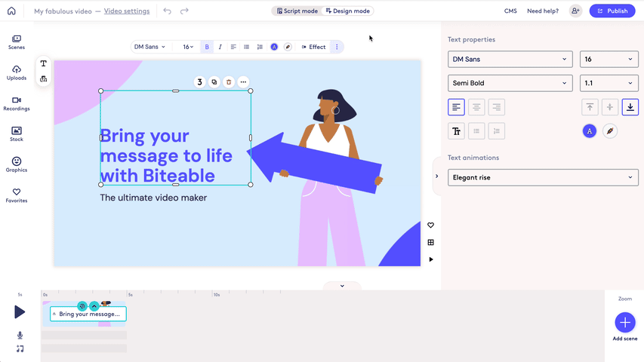This screenshot has width=644, height=362.
Task: Open the Favorites sidebar panel
Action: coord(17,196)
